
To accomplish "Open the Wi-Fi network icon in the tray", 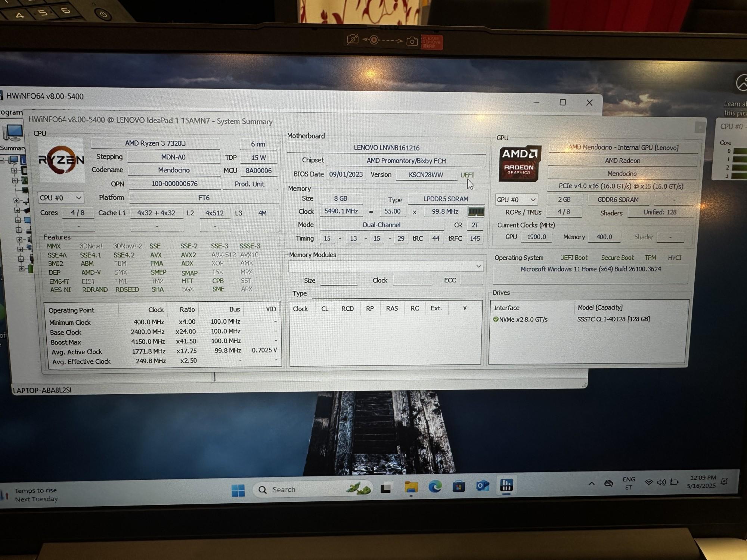I will tap(649, 482).
